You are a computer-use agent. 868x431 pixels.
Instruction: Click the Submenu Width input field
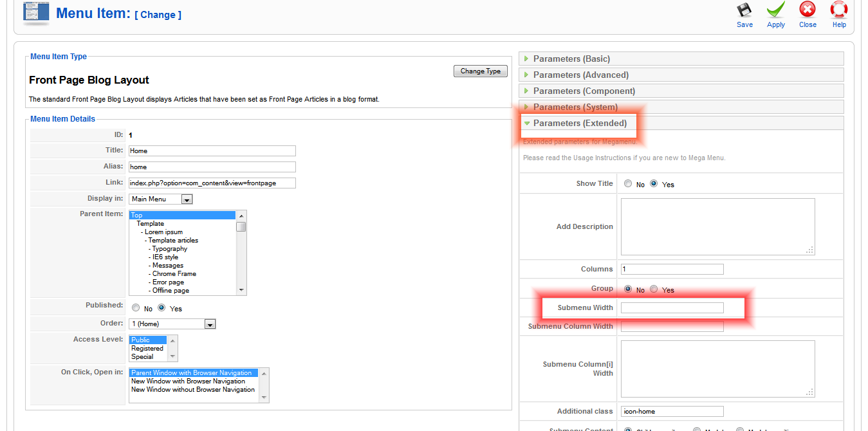click(x=672, y=308)
